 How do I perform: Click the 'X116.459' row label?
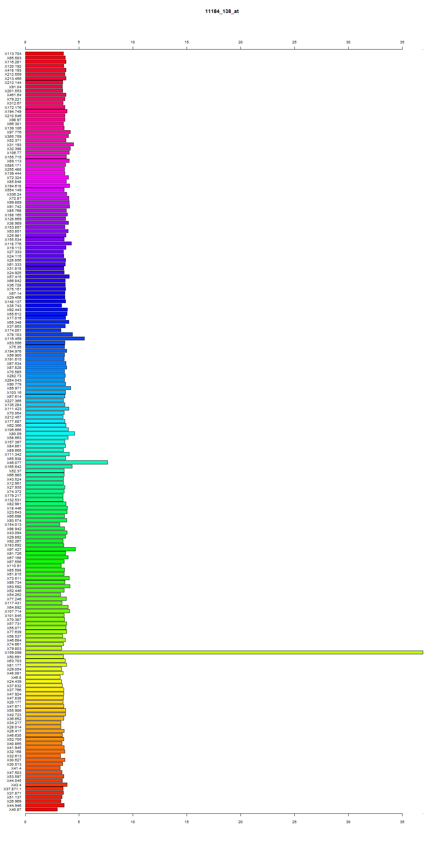(13, 339)
